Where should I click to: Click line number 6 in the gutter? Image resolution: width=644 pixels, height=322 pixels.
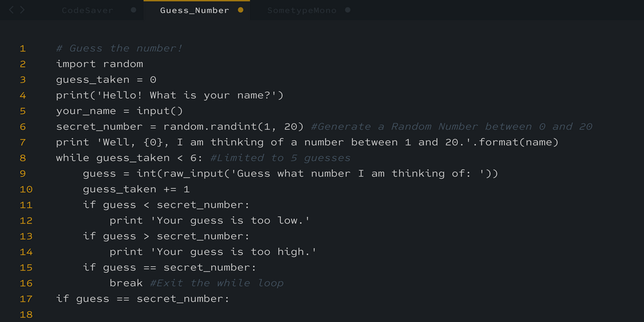[x=23, y=127]
